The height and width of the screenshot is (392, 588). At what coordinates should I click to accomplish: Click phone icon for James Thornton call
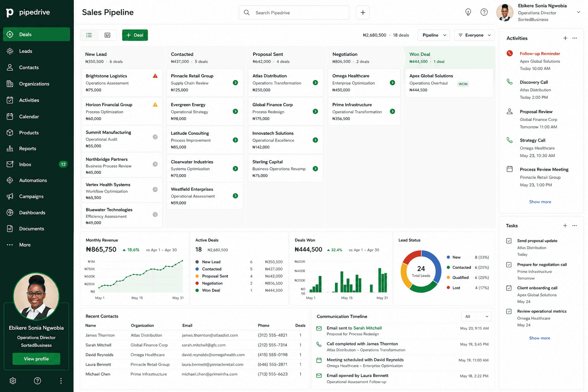(x=319, y=344)
